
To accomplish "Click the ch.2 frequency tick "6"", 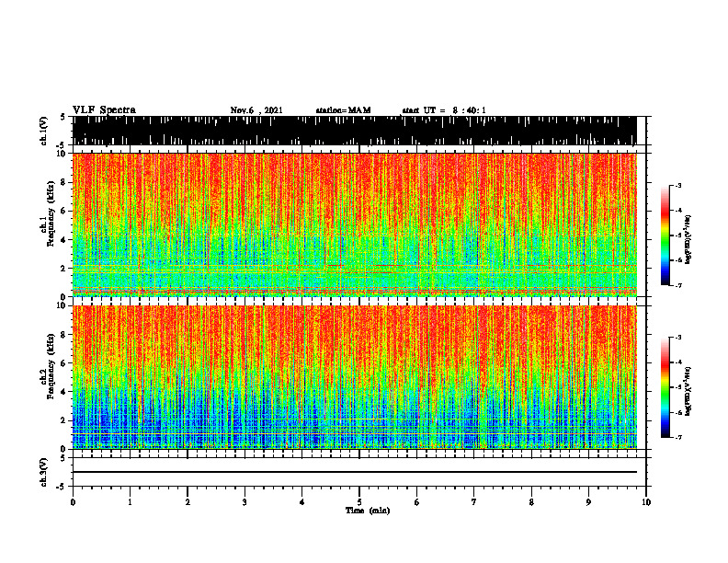I will point(63,363).
